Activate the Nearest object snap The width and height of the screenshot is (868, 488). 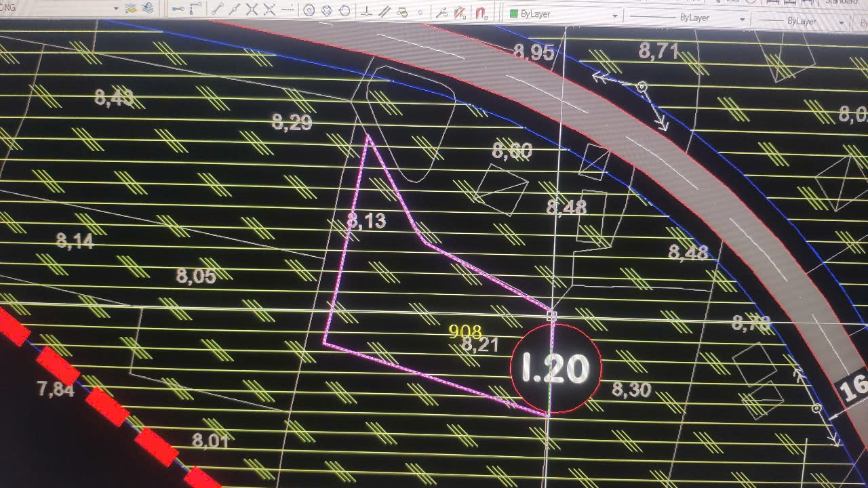click(x=441, y=12)
